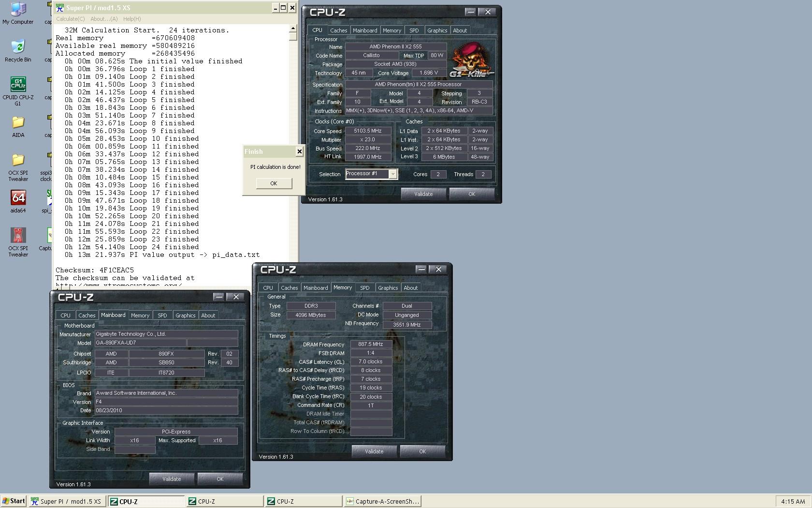Screen dimensions: 812x508
Task: Switch to Caches tab in CPU window
Action: [338, 30]
